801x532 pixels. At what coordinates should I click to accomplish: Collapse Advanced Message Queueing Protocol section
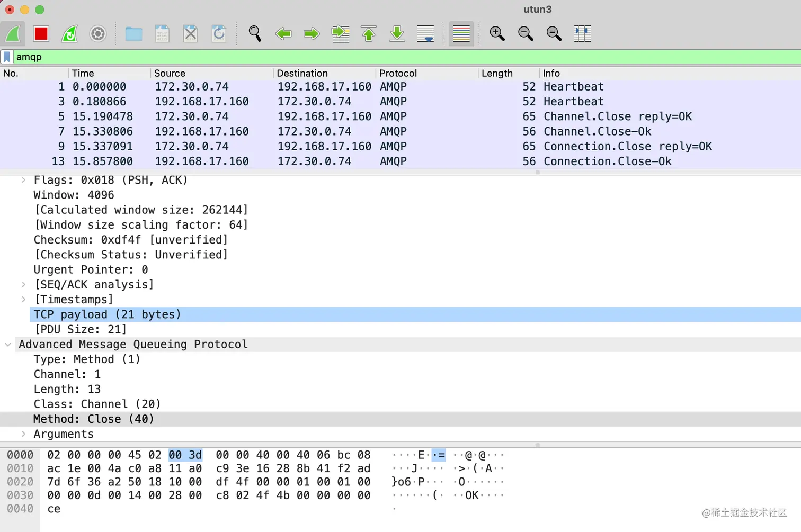coord(8,344)
